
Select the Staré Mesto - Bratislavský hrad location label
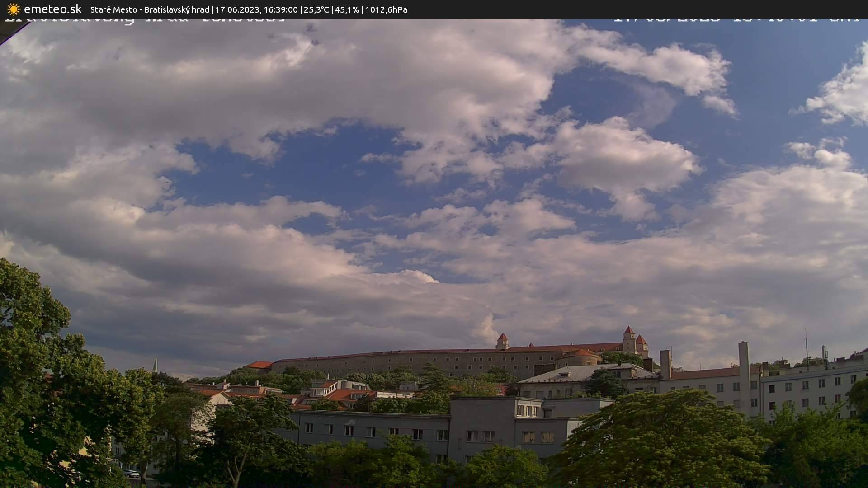149,9
